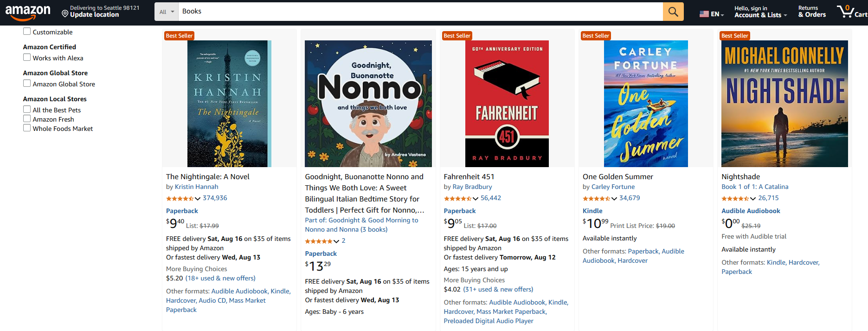Open the shopping cart
Viewport: 868px width, 331px height.
(852, 12)
